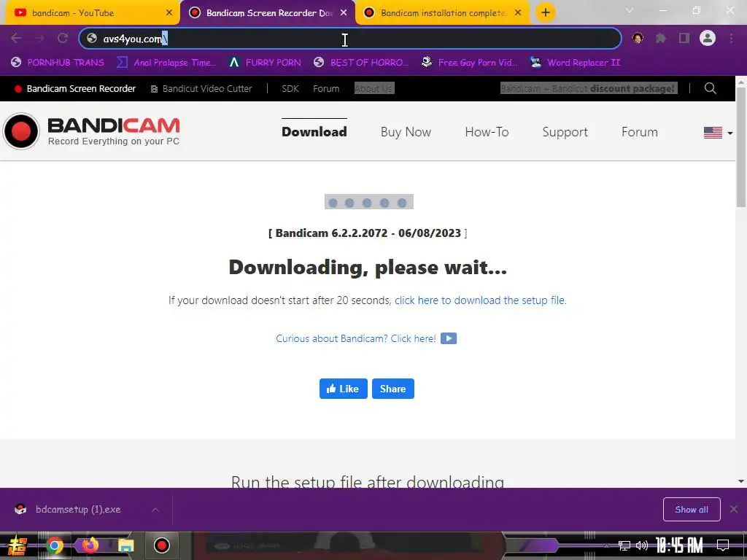The image size is (747, 560).
Task: Open the Chrome extensions puzzle icon
Action: point(661,38)
